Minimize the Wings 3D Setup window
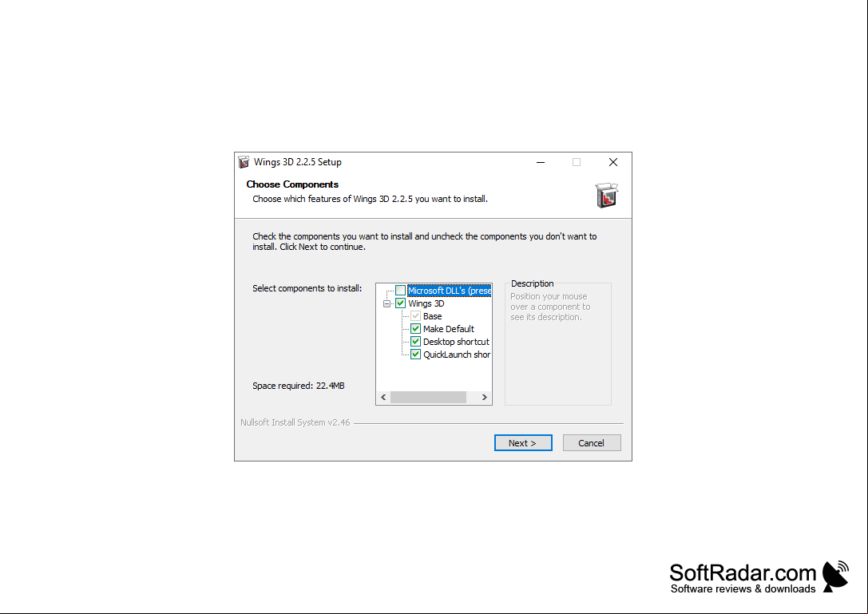The image size is (868, 614). tap(541, 162)
